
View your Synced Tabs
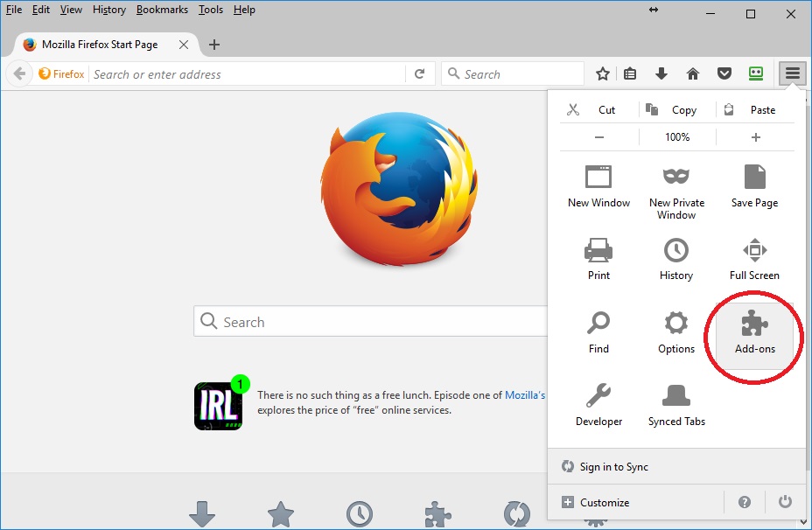[x=675, y=405]
